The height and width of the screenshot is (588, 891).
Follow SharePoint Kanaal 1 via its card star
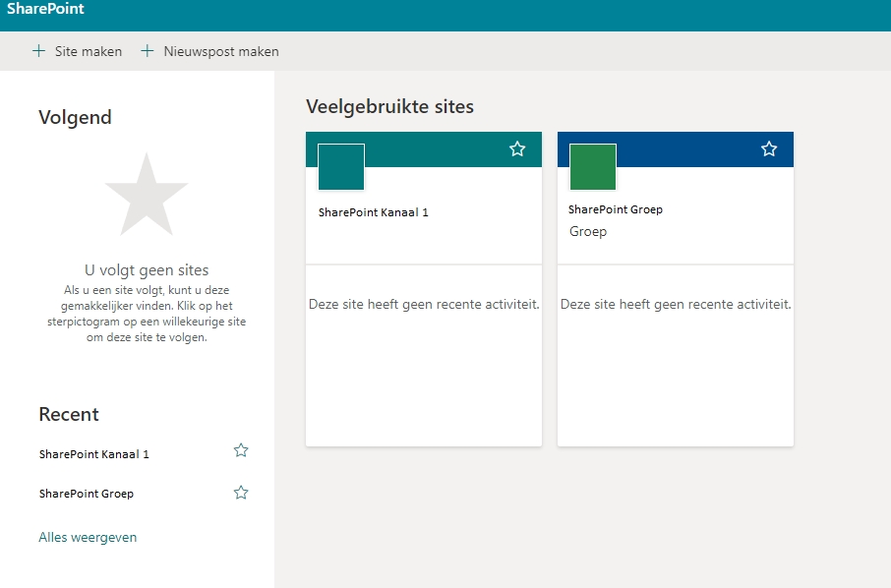pos(517,148)
